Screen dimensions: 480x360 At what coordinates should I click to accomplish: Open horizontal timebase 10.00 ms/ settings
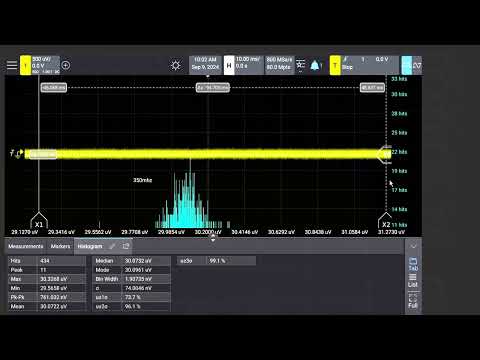pyautogui.click(x=249, y=65)
